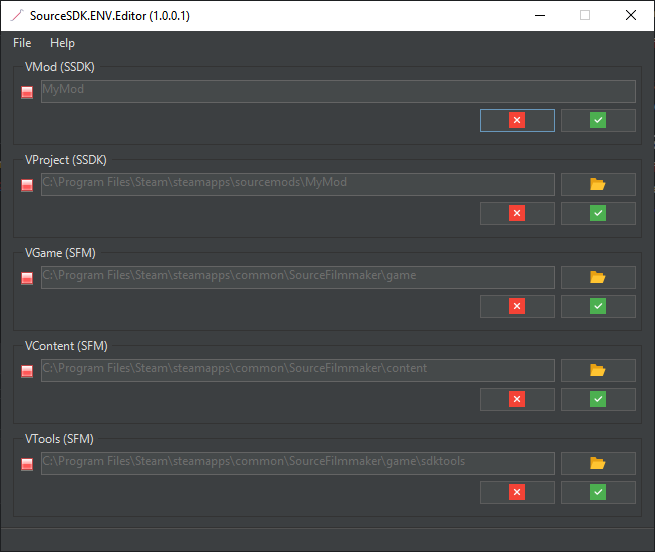Focus the MyMod text field
The image size is (655, 552).
coord(338,91)
